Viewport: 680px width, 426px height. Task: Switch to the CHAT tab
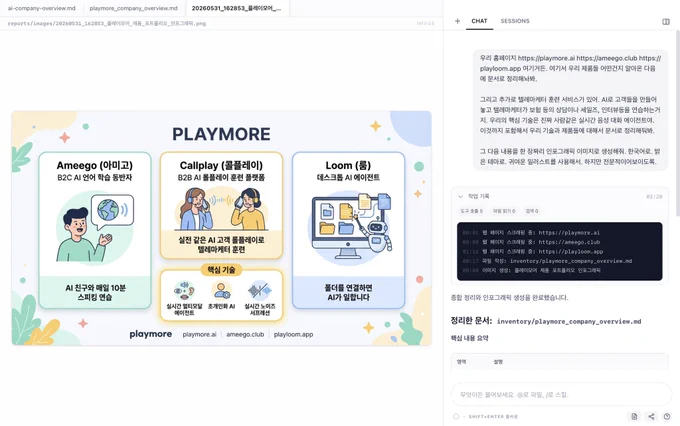479,21
